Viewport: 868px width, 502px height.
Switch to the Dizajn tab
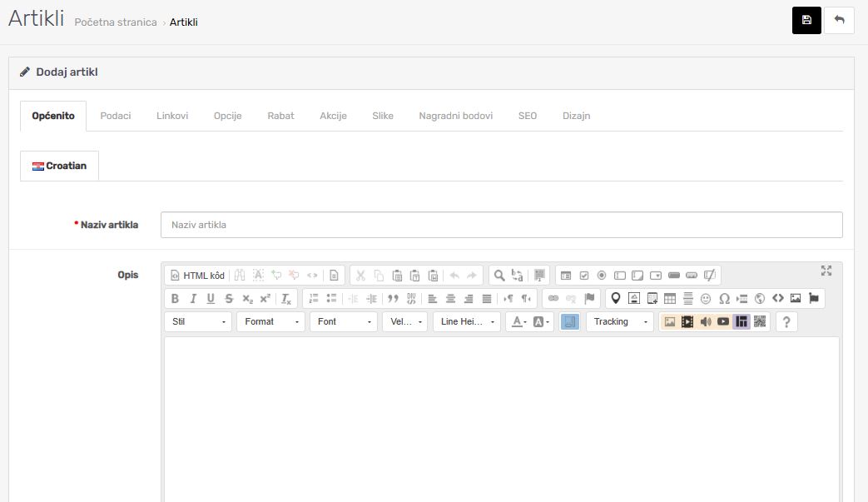click(x=576, y=116)
